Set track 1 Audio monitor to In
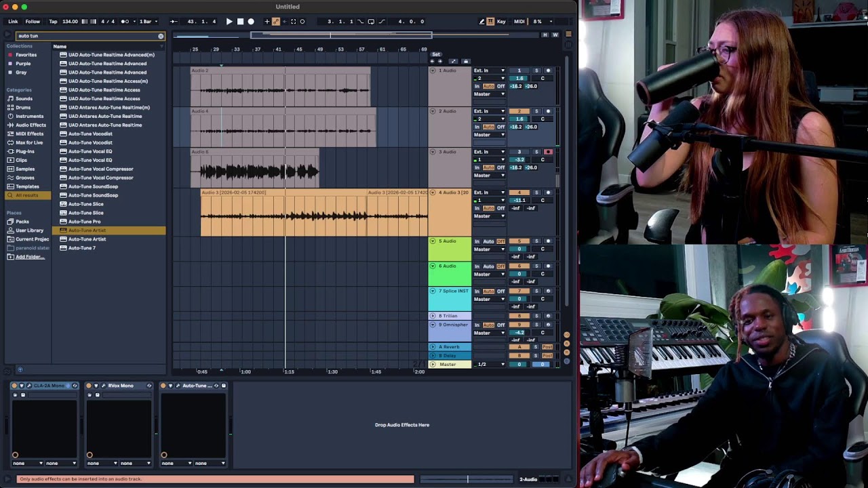 click(477, 86)
